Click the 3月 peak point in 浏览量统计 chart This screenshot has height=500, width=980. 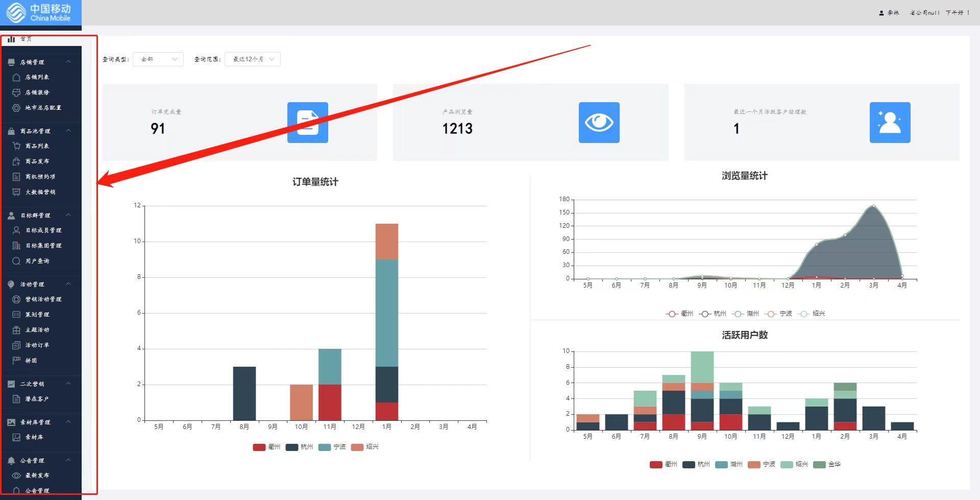[874, 206]
